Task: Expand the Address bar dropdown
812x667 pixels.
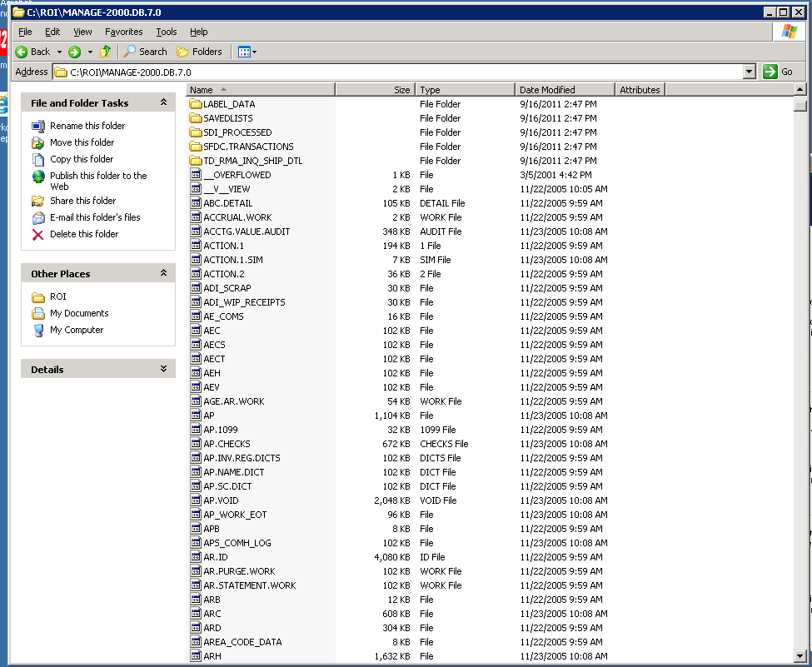Action: click(749, 72)
